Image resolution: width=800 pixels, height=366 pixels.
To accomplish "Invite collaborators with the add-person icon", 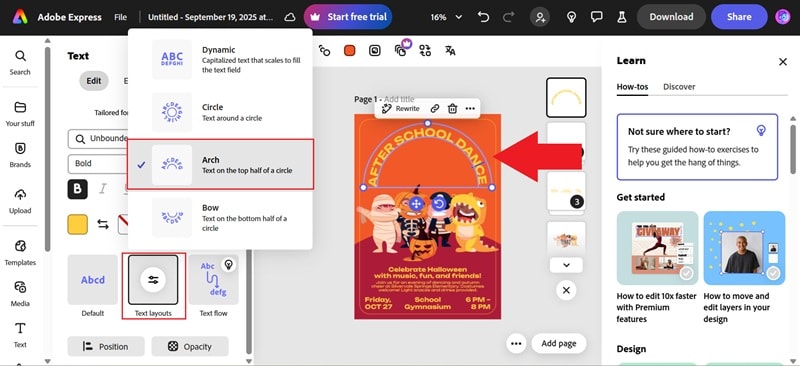I will [539, 17].
